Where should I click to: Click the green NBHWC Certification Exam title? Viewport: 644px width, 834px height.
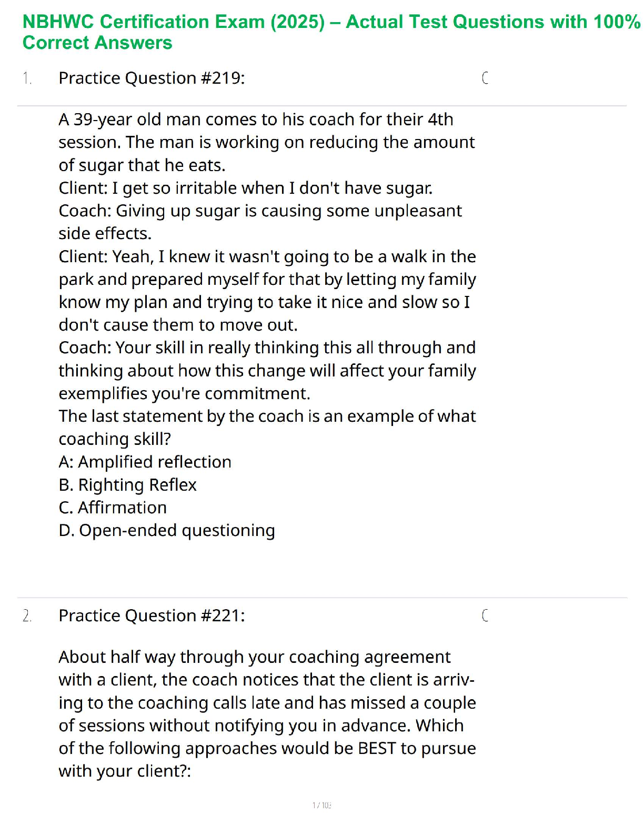pos(331,32)
